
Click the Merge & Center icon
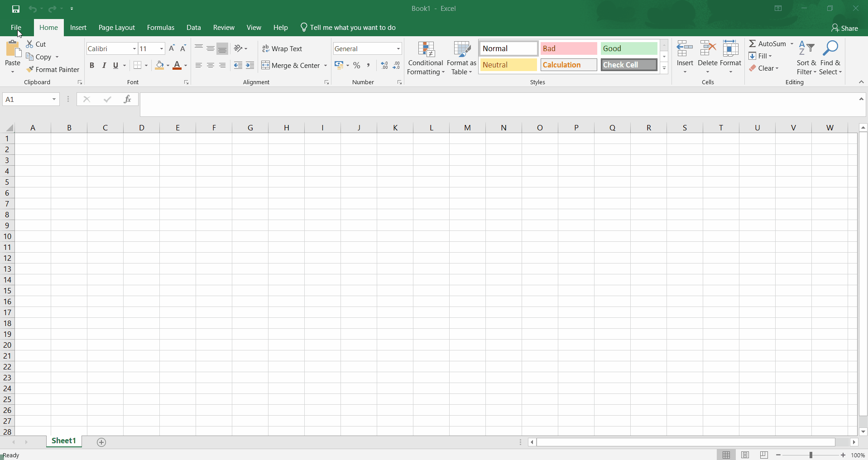coord(266,65)
